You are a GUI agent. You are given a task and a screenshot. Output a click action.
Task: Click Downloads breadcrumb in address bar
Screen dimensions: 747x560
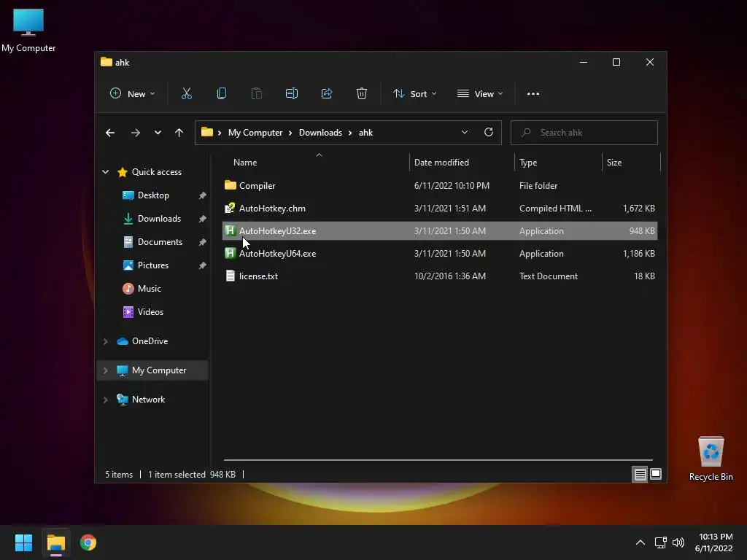click(321, 133)
